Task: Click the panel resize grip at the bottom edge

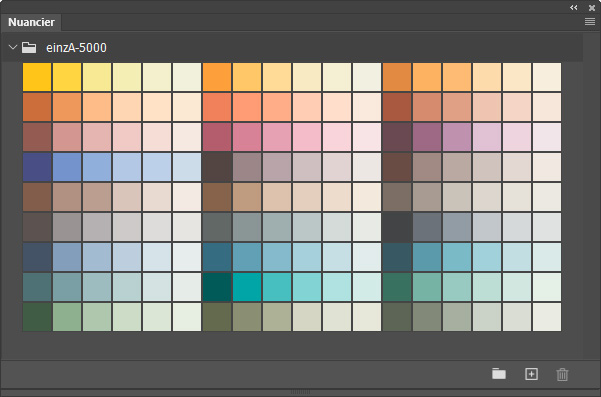Action: pyautogui.click(x=300, y=392)
